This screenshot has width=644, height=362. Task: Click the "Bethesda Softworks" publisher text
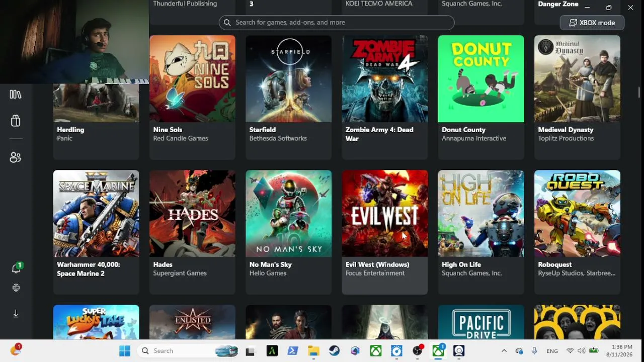pos(278,138)
